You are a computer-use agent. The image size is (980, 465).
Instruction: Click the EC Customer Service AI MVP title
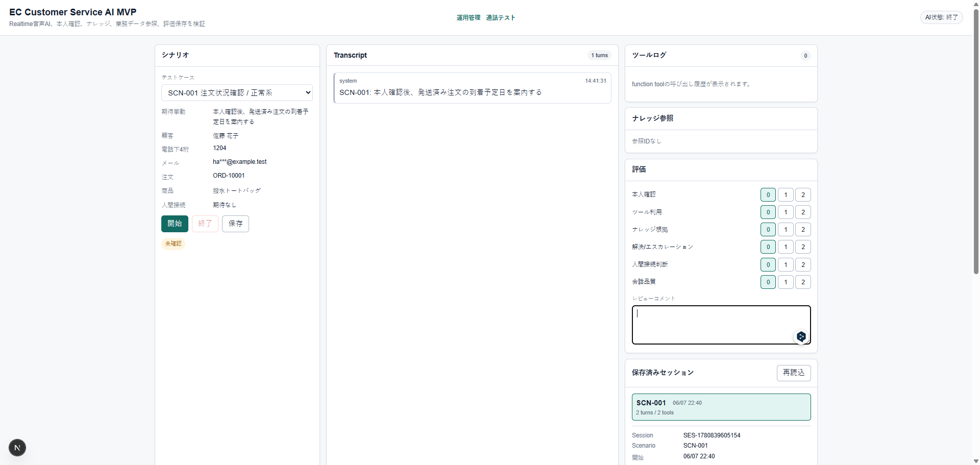pyautogui.click(x=73, y=12)
